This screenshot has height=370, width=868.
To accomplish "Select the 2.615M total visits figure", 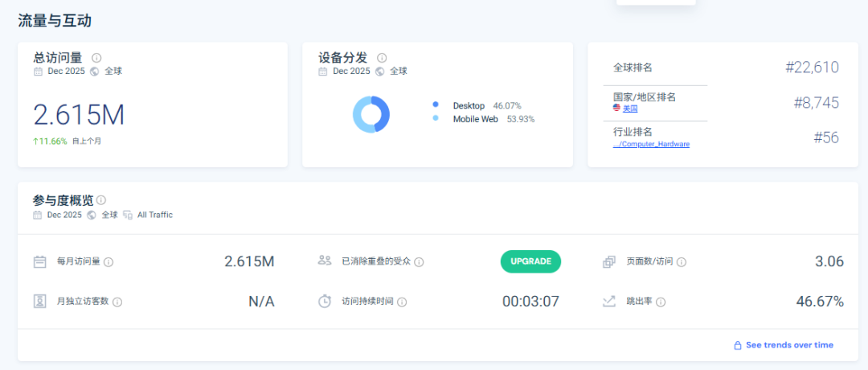I will [x=79, y=115].
